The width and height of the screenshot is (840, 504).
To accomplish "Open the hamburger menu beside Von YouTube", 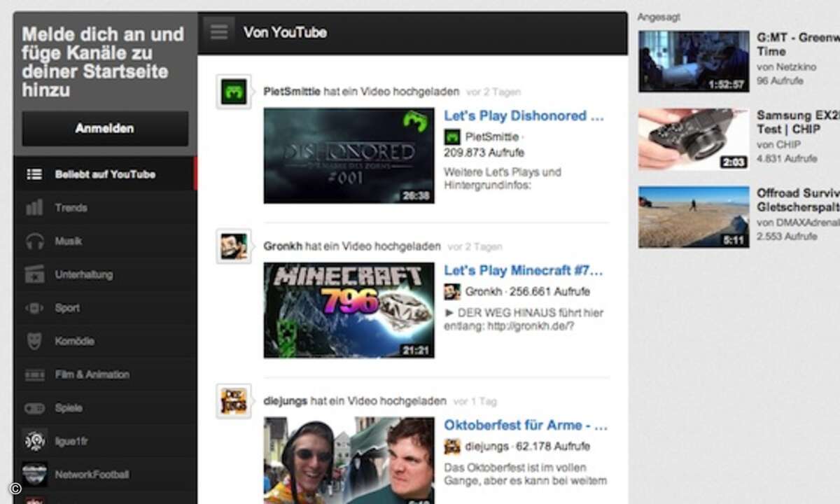I will pos(219,32).
